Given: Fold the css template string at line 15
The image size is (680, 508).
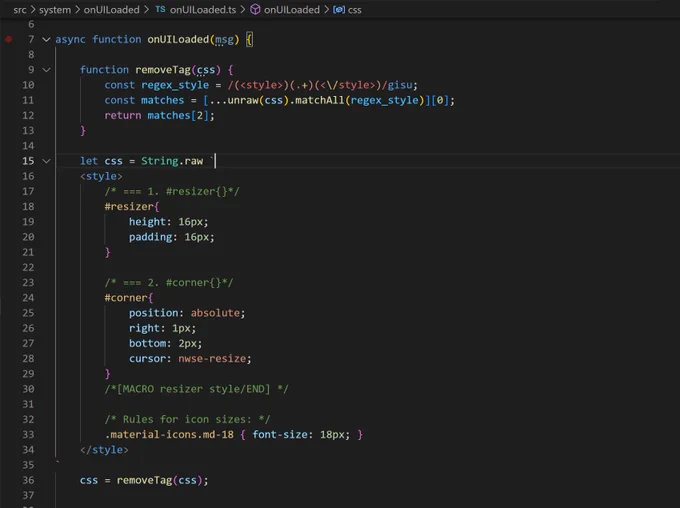Looking at the screenshot, I should point(46,161).
